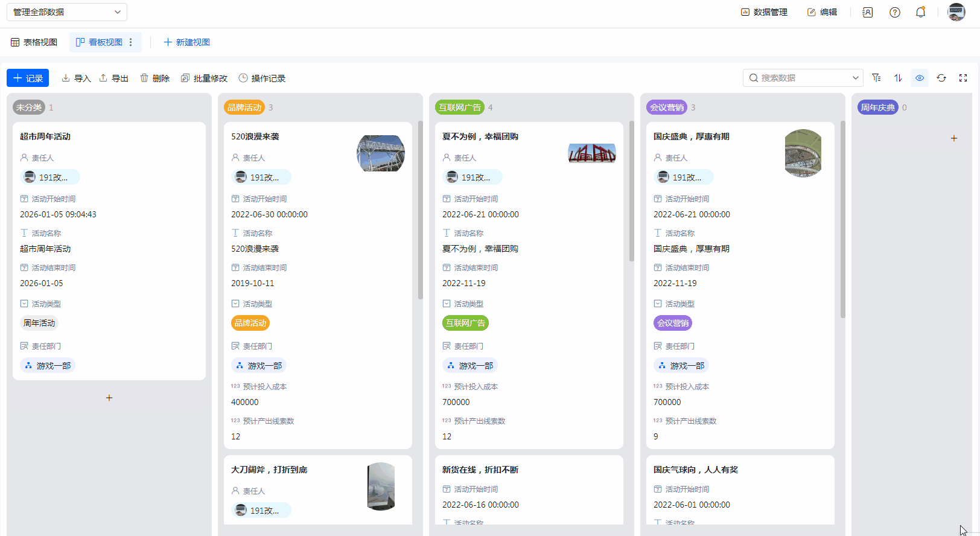Toggle the eye field visibility button
Viewport: 980px width, 536px height.
[x=920, y=78]
